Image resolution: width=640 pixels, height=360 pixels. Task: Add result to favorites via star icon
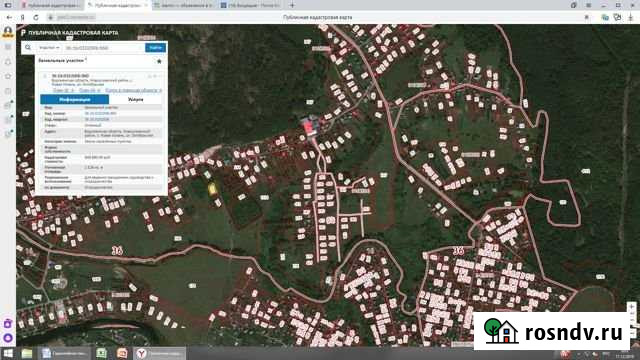(x=159, y=61)
